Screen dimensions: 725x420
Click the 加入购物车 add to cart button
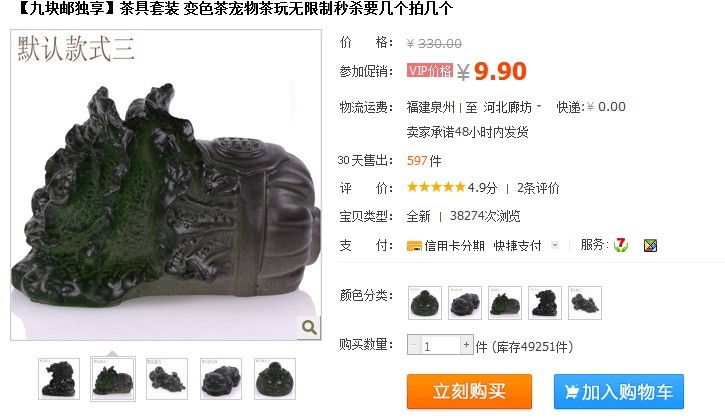point(619,391)
